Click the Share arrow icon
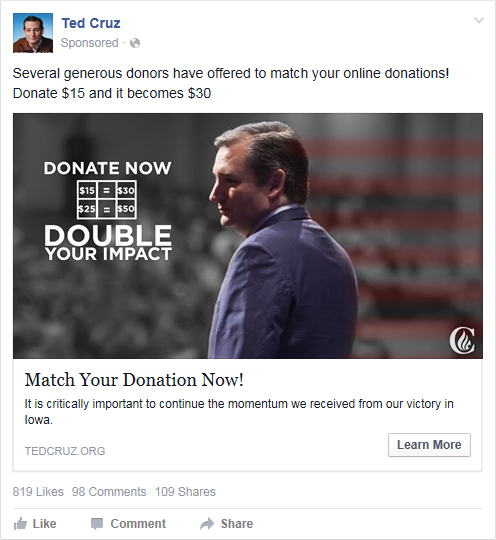 point(207,524)
